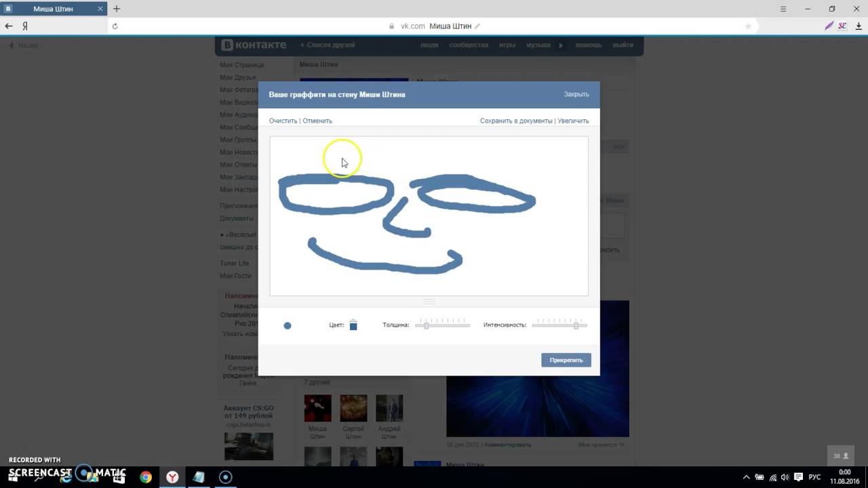Clear the canvas with Очистить

tap(283, 121)
